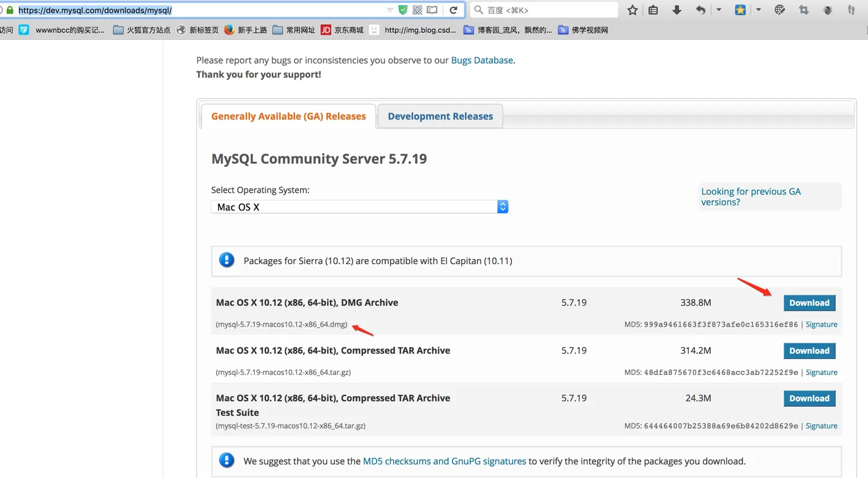Select Generally Available (GA) Releases tab
Image resolution: width=868 pixels, height=478 pixels.
288,117
